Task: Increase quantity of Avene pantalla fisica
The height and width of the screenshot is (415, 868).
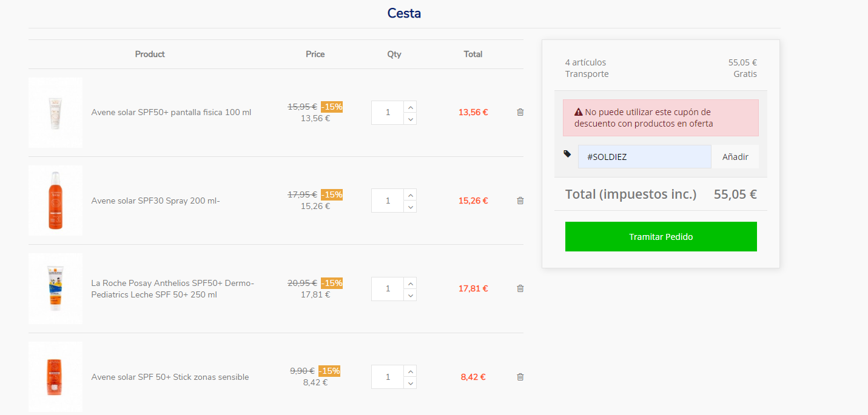Action: (x=411, y=107)
